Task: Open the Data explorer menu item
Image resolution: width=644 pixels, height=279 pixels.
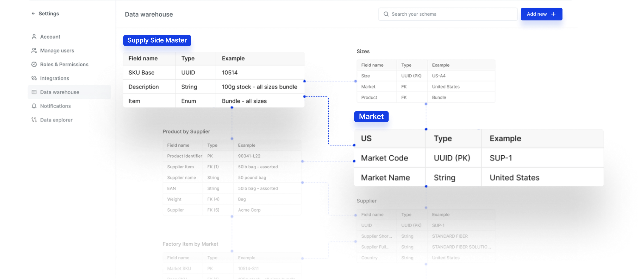Action: pyautogui.click(x=56, y=120)
